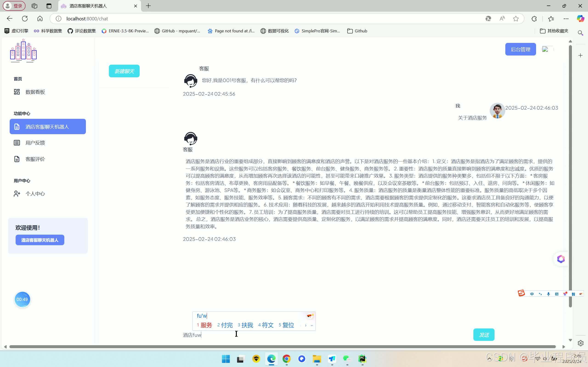
Task: Activate voice input on the Sogou IME toolbar
Action: click(x=548, y=294)
